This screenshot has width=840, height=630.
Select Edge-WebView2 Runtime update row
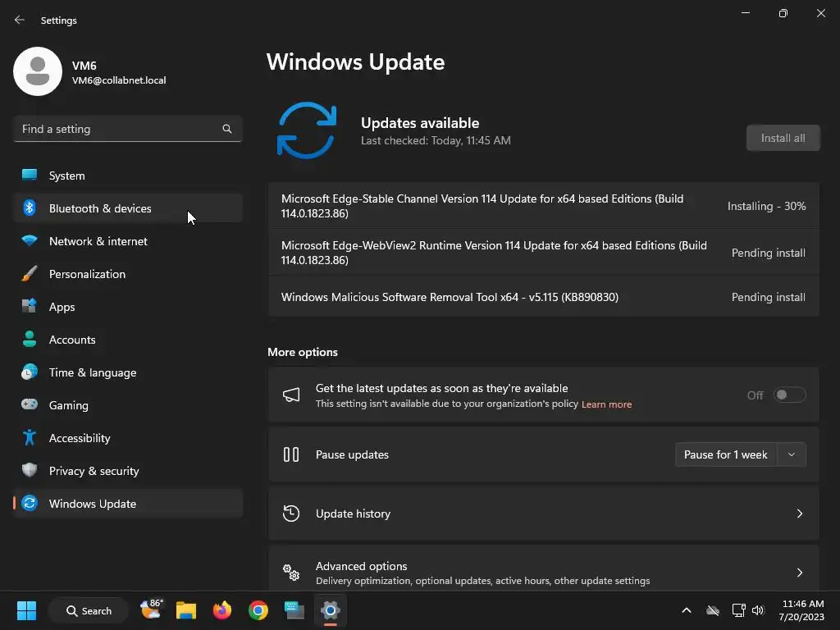(x=543, y=253)
